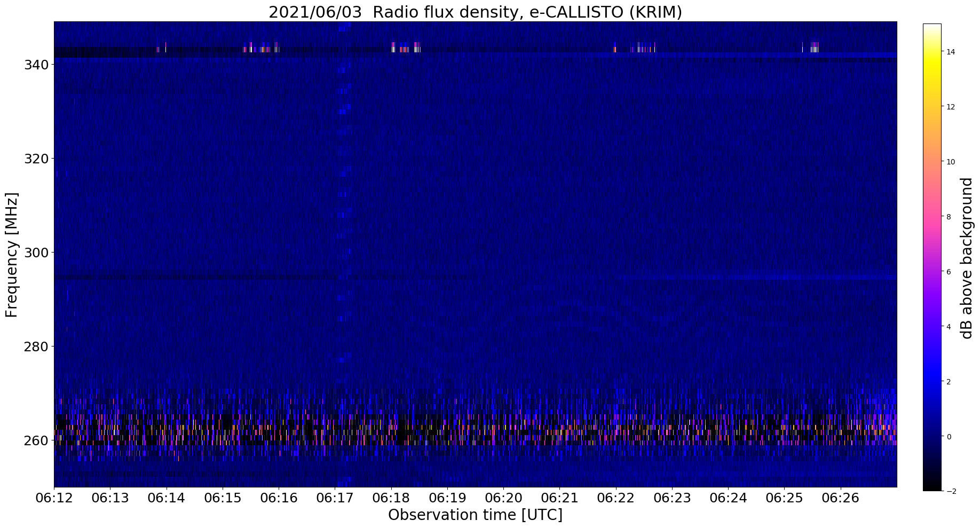Select the 260 frequency tick label
The image size is (980, 528).
[36, 440]
